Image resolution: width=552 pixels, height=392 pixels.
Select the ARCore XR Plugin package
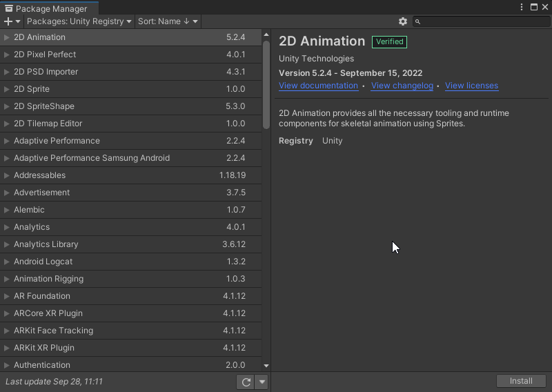click(x=130, y=313)
